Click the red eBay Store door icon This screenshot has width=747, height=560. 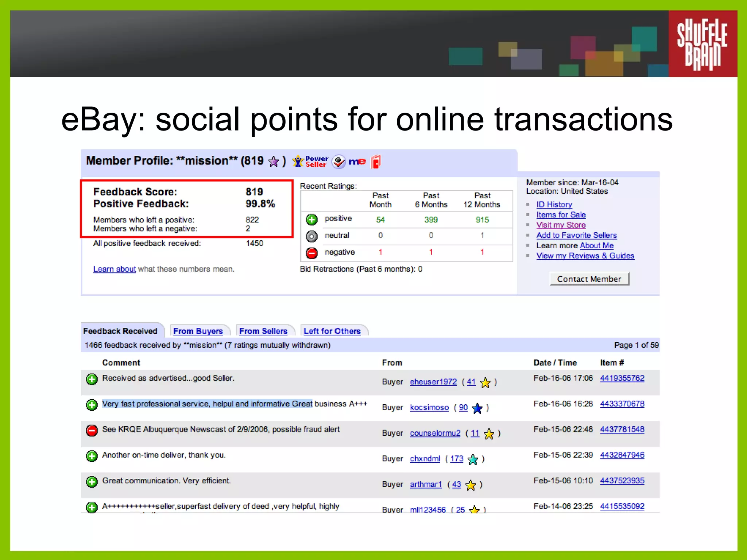(x=376, y=162)
